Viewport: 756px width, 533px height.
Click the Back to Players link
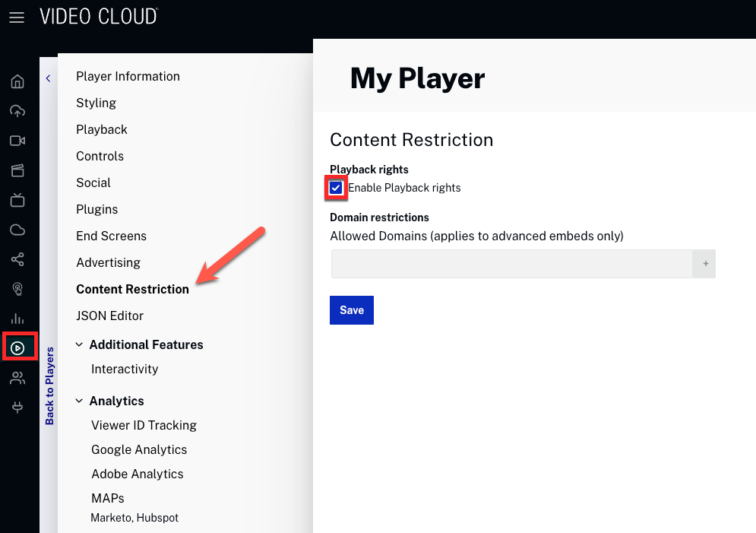(x=49, y=385)
